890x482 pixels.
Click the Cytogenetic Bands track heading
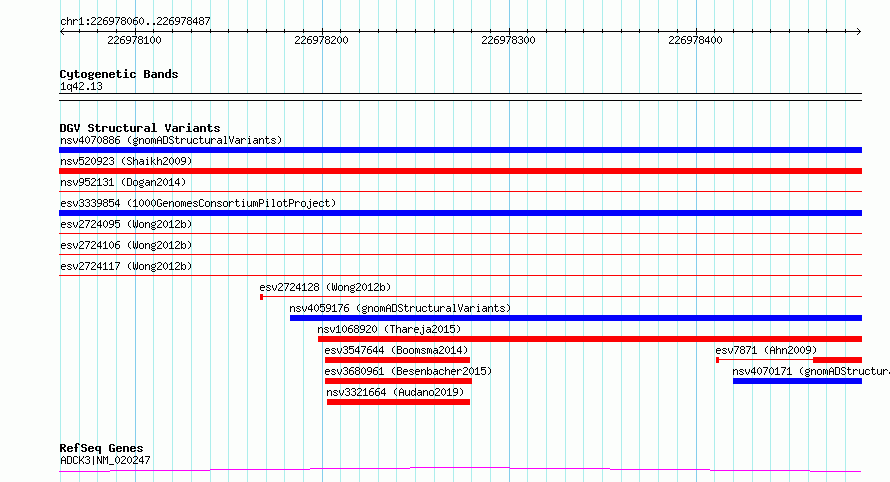(x=119, y=74)
